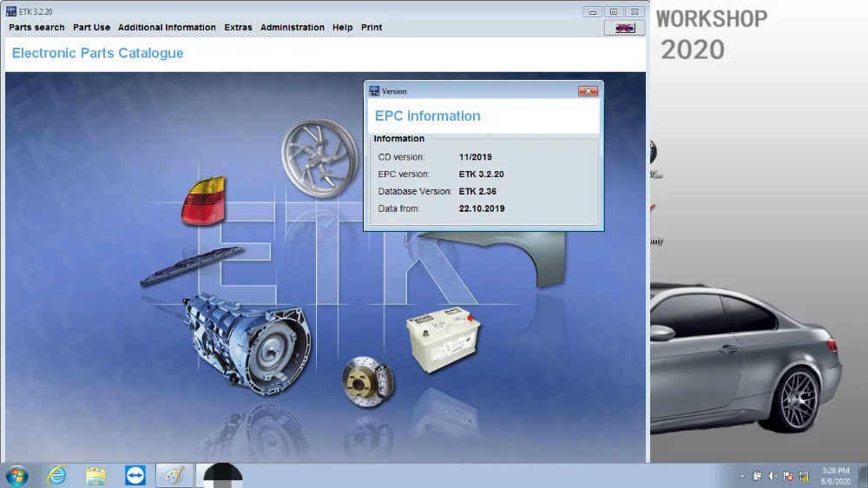
Task: Launch Internet Explorer from taskbar
Action: coord(56,476)
